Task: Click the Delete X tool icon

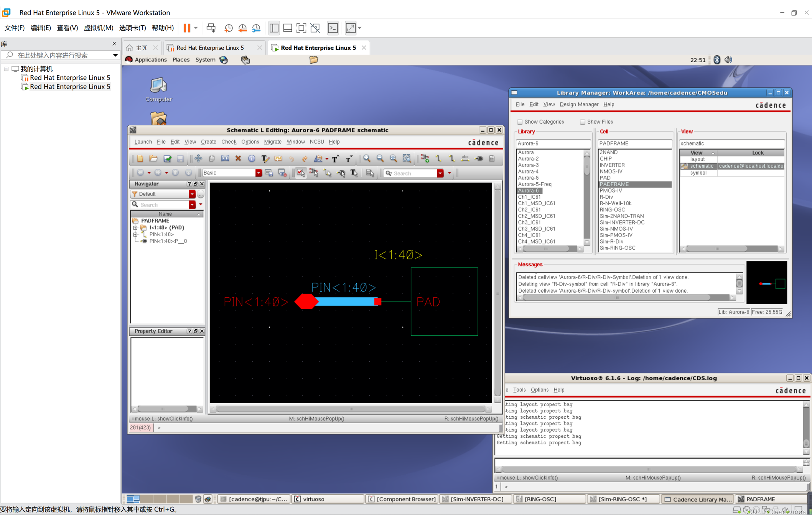Action: (x=238, y=158)
